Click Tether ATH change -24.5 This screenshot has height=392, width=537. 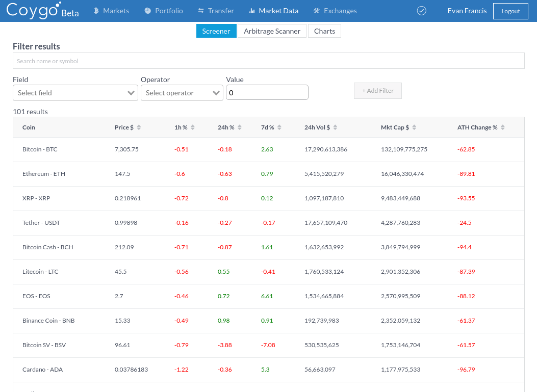(x=465, y=223)
